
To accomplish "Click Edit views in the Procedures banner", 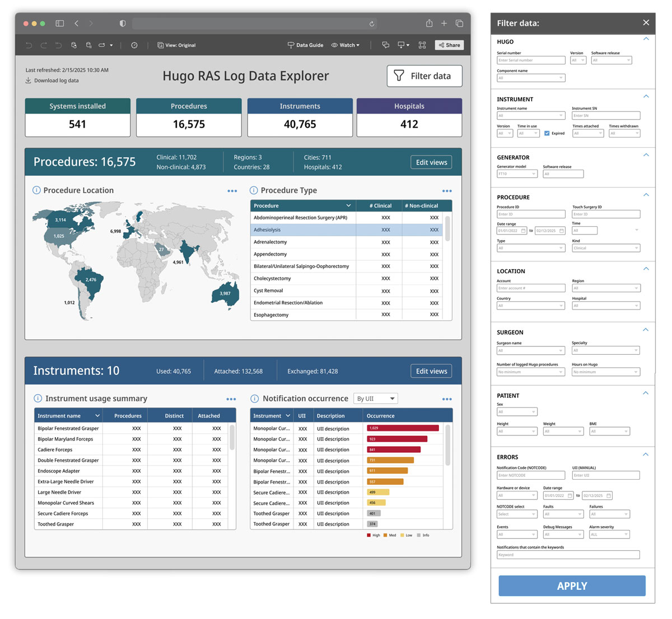I will pos(431,162).
